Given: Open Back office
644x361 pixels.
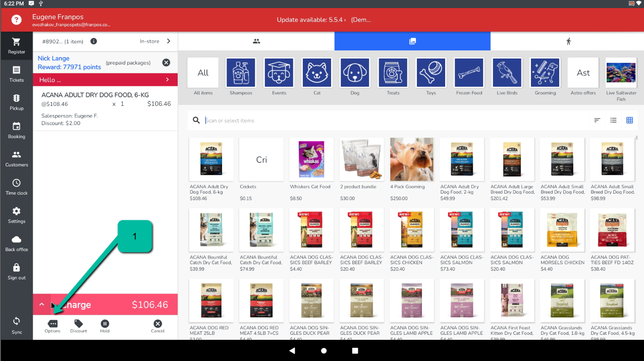Looking at the screenshot, I should tap(17, 244).
